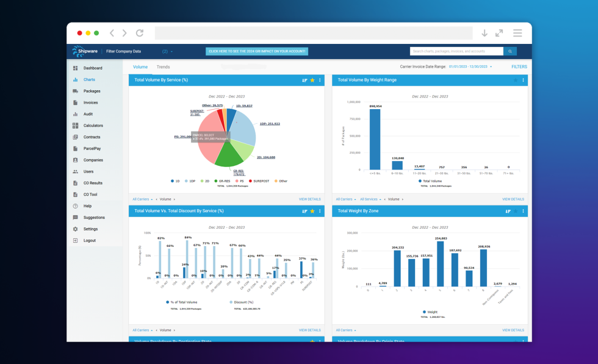Unfavorite Total Volume By Service star
Image resolution: width=598 pixels, height=364 pixels.
(312, 80)
